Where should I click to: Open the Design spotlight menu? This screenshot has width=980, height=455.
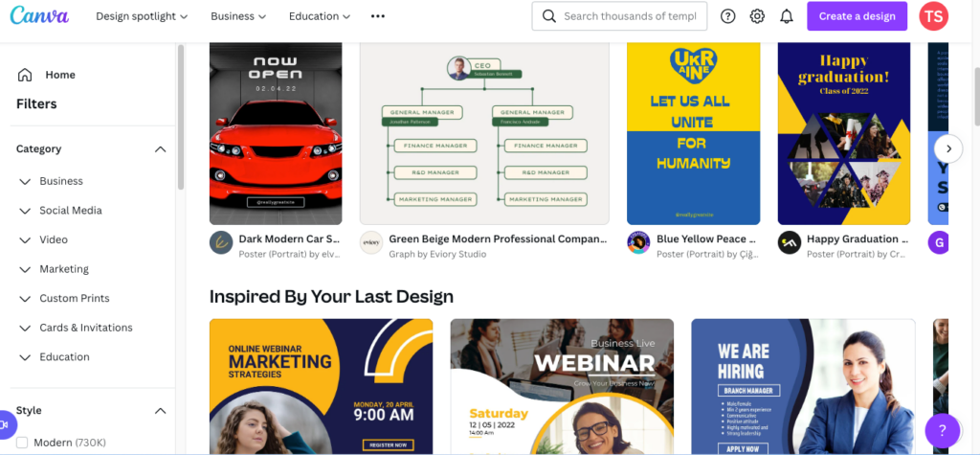pyautogui.click(x=142, y=16)
